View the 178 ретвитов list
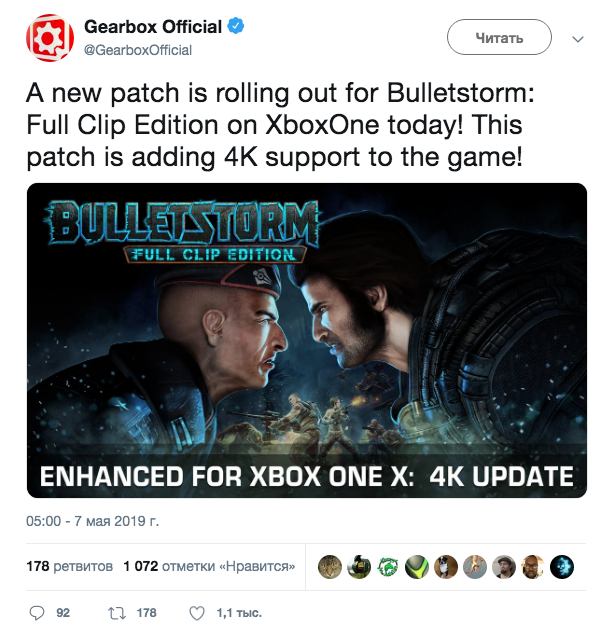 pyautogui.click(x=70, y=566)
